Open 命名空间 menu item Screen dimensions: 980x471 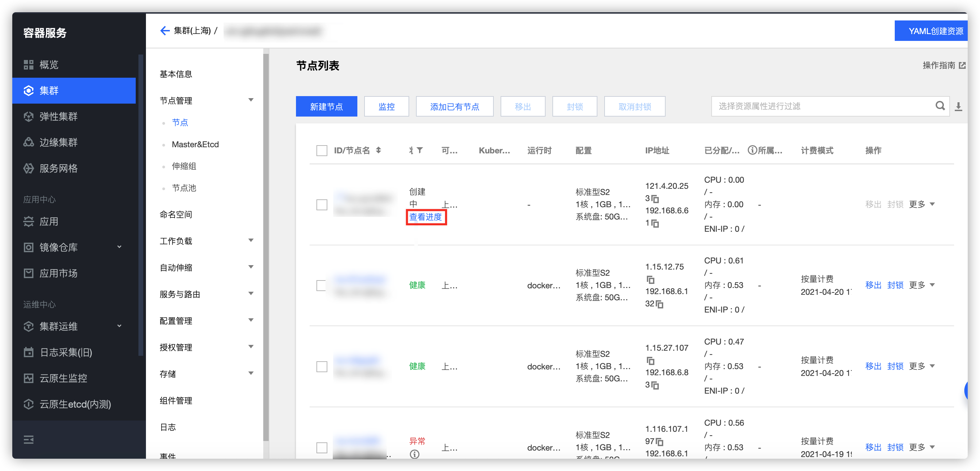coord(176,214)
